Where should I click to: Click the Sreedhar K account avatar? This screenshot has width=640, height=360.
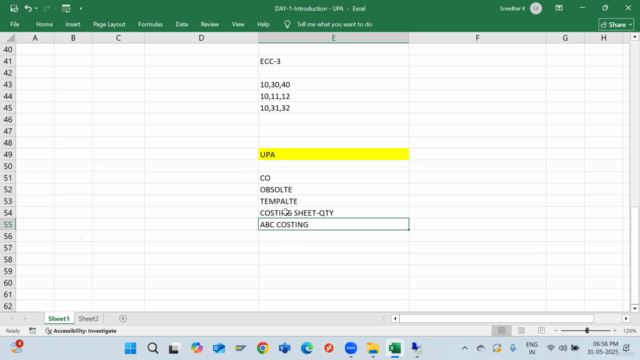click(x=536, y=8)
